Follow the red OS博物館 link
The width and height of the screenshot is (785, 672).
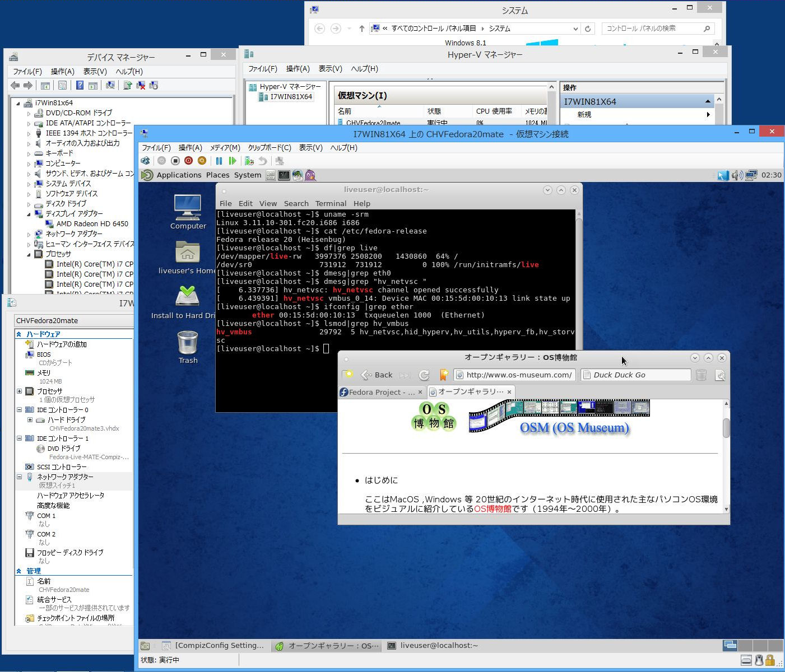tap(493, 509)
